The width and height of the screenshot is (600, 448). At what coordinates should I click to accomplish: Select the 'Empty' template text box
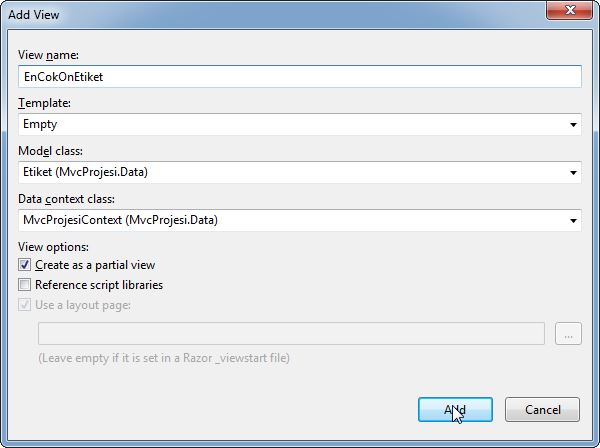(290, 125)
